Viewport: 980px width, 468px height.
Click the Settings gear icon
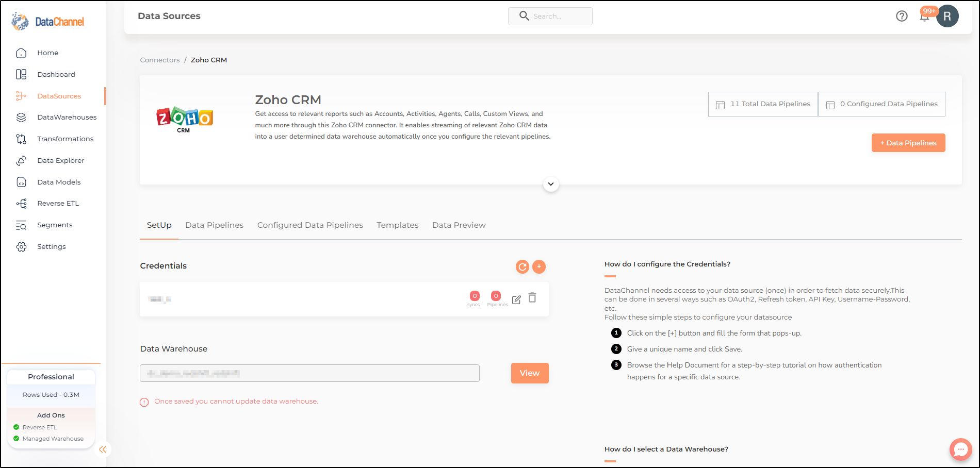pos(21,247)
